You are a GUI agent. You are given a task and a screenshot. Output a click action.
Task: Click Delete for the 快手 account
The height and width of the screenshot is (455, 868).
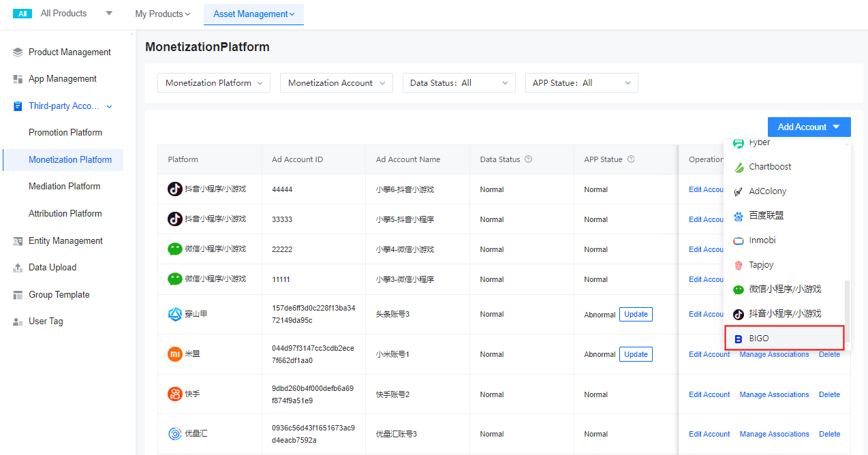point(829,394)
